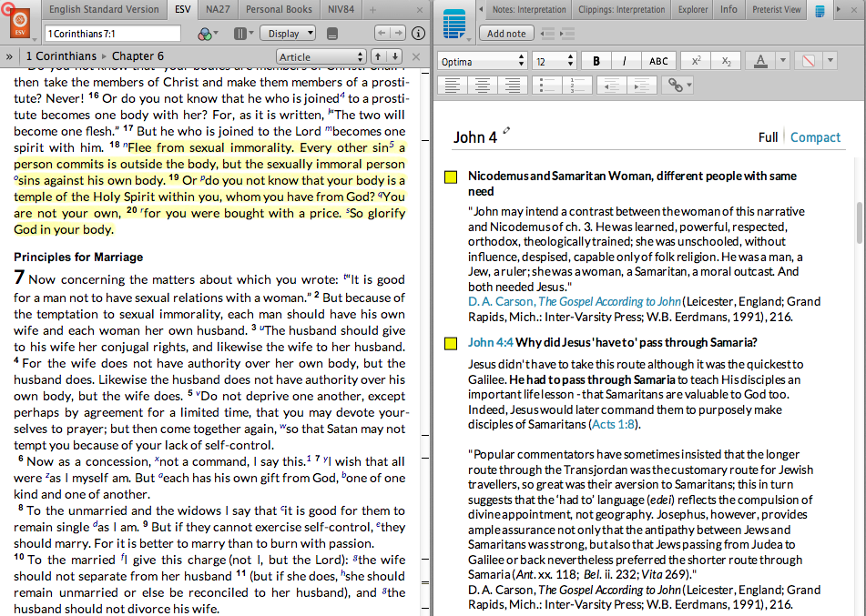Switch to the NIV84 tab
Screen dimensions: 866x616
341,9
